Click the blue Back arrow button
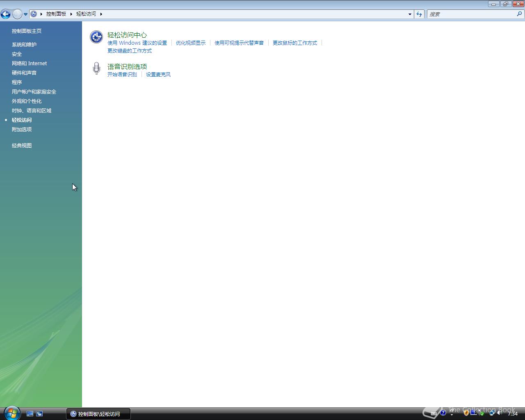 (5, 14)
